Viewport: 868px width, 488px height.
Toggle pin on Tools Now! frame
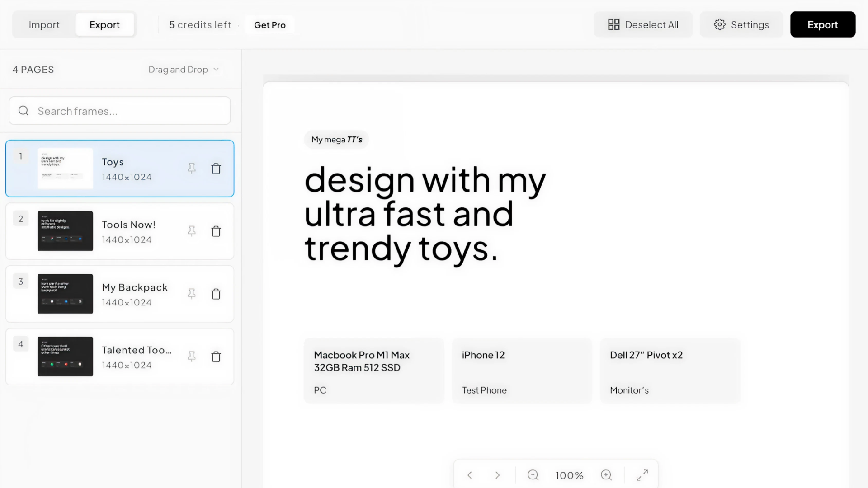pyautogui.click(x=192, y=231)
